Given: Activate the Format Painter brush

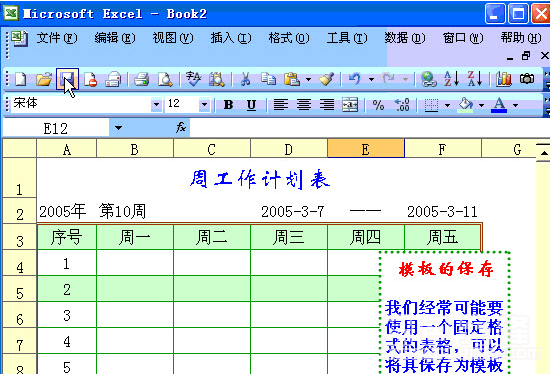Looking at the screenshot, I should 326,79.
